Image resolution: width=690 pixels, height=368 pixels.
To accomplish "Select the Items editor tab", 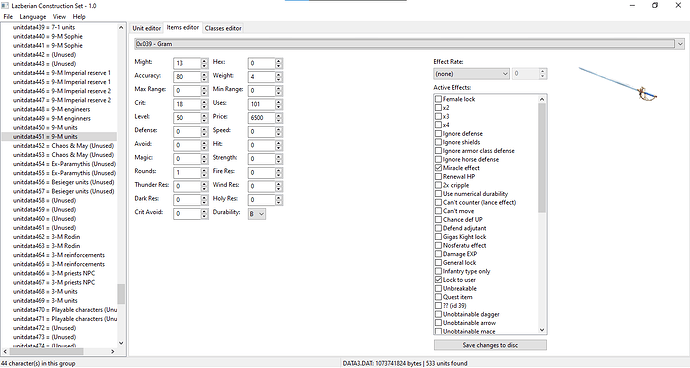I will pos(183,27).
